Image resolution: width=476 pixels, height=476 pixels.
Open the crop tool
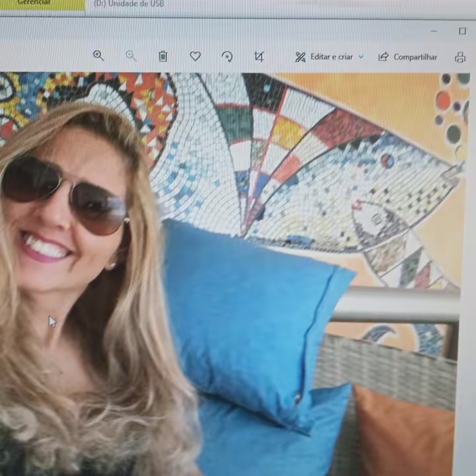coord(259,57)
